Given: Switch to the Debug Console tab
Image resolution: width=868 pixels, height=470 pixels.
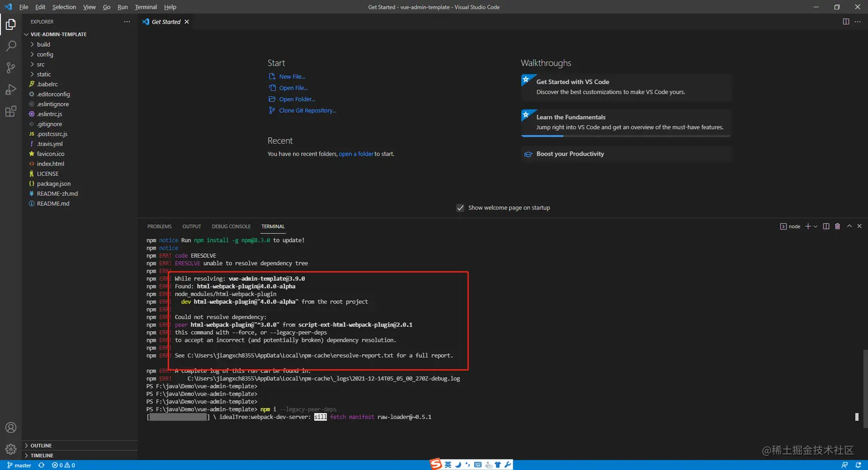Looking at the screenshot, I should pos(231,226).
